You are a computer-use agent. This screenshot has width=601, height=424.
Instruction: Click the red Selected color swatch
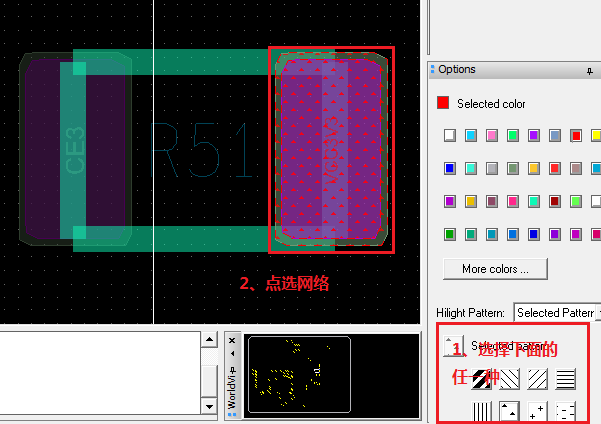(444, 103)
